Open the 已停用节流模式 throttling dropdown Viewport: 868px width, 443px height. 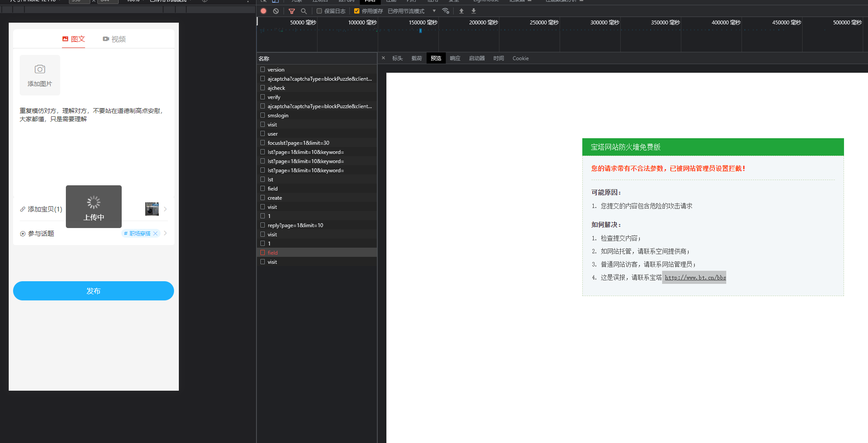(412, 11)
